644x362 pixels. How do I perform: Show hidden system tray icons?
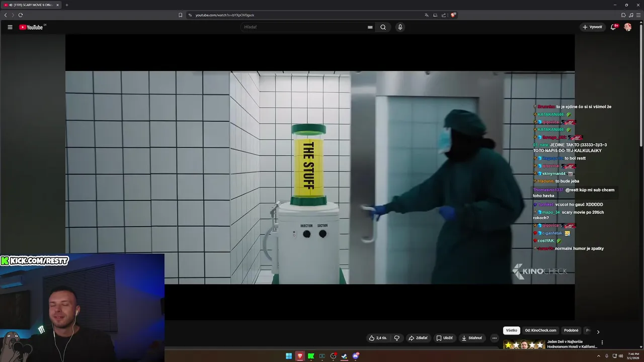599,356
